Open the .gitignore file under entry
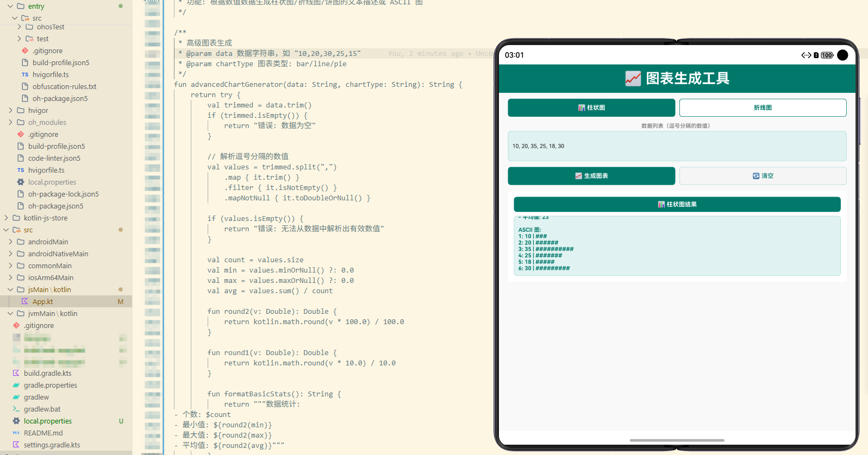The image size is (868, 455). tap(47, 50)
